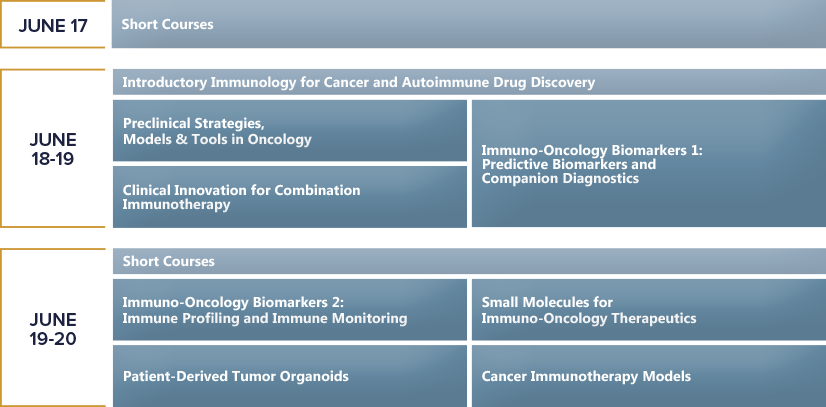Viewport: 826px width, 407px height.
Task: Open Short Courses on June 17 row
Action: point(467,24)
